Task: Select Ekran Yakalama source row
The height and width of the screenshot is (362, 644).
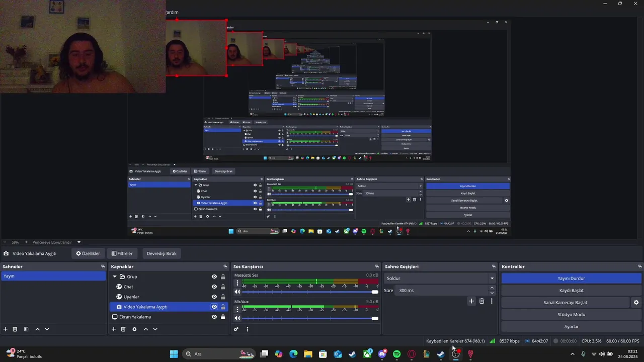Action: pos(168,317)
